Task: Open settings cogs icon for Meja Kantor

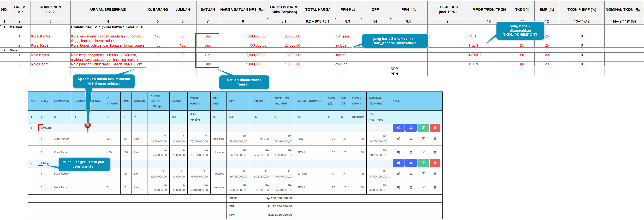Action: coord(399,174)
